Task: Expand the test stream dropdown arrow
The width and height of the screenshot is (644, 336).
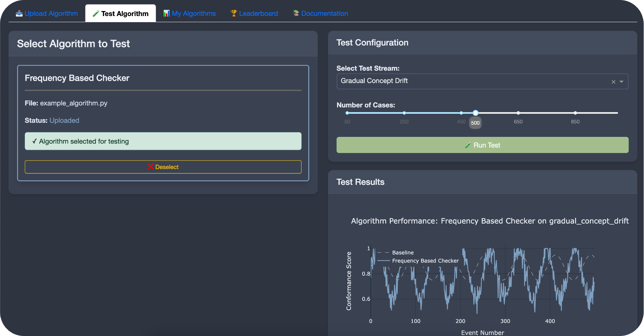Action: 622,82
